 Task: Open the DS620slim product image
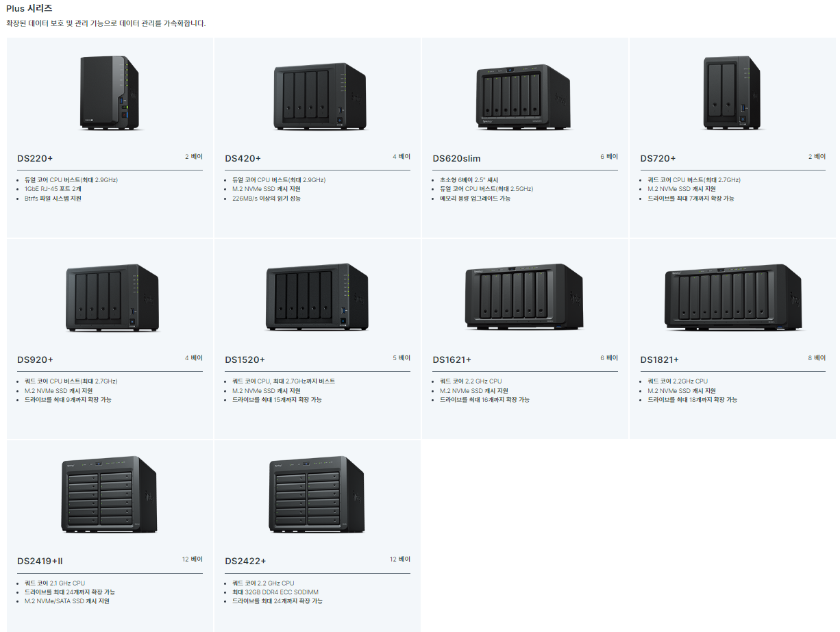[x=523, y=97]
